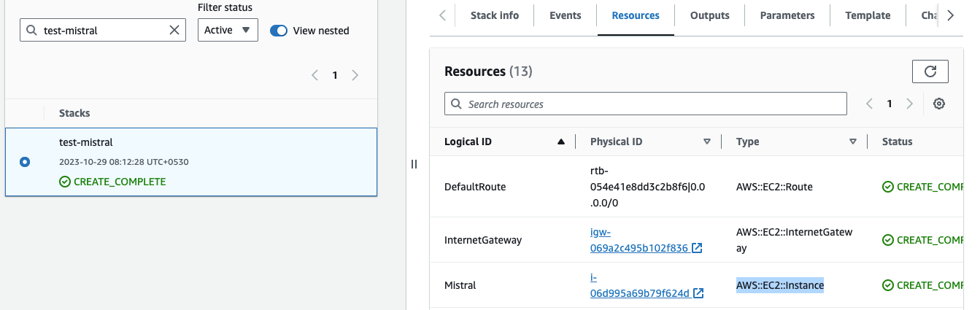Click the AWS::EC2::InternetGateway type cell
980x310 pixels.
coord(794,240)
